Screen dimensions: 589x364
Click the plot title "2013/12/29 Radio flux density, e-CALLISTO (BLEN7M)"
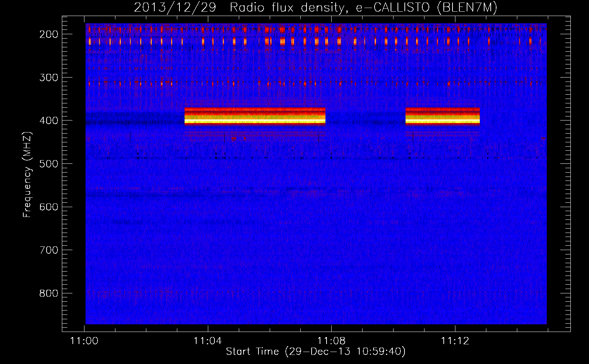[x=316, y=8]
